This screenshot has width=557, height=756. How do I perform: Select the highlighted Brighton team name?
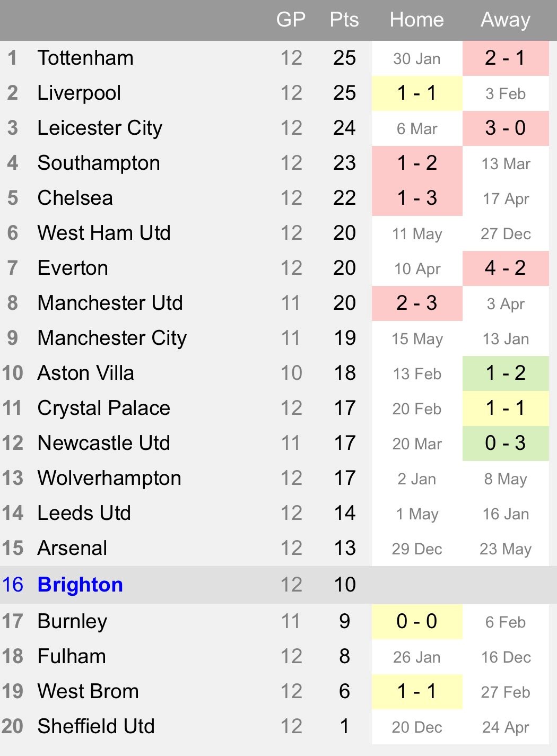tap(80, 585)
